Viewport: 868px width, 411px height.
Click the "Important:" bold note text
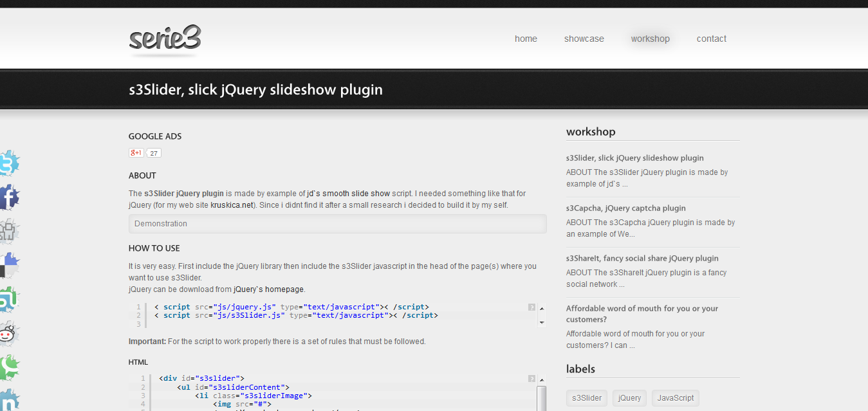147,342
